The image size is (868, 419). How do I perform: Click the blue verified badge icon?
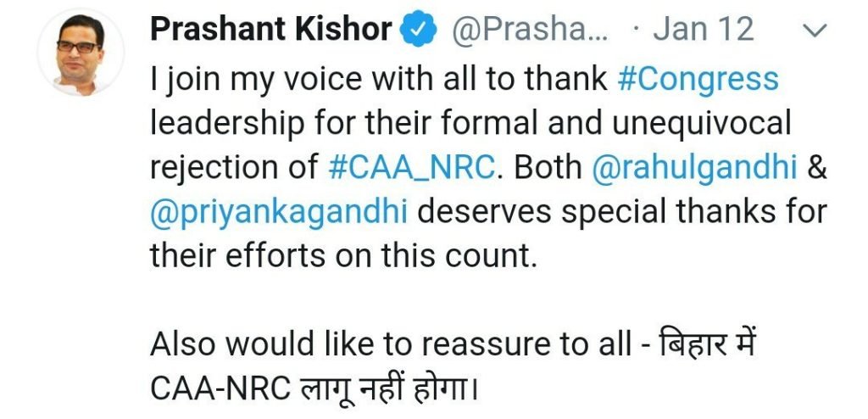[420, 31]
